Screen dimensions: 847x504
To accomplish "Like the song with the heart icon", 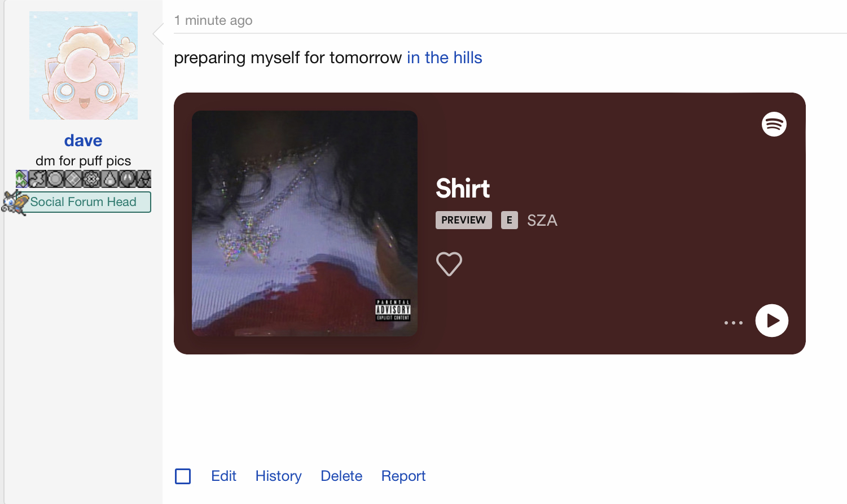I will [449, 264].
